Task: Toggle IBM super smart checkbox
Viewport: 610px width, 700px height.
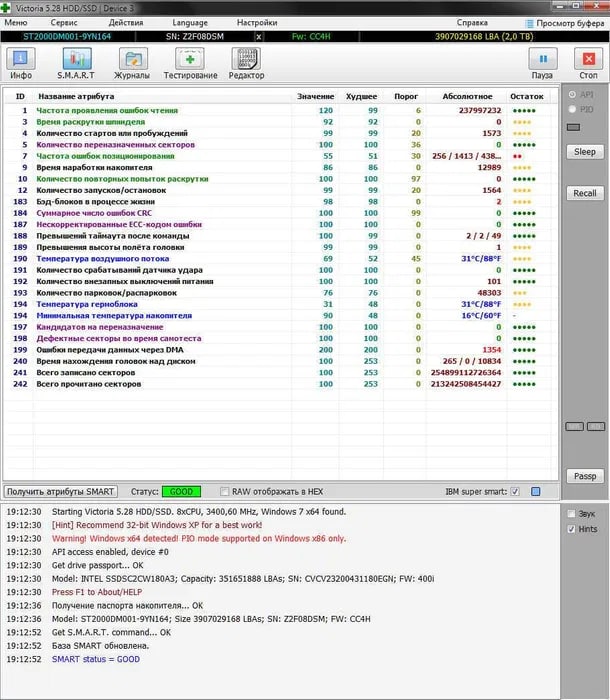Action: [x=515, y=492]
